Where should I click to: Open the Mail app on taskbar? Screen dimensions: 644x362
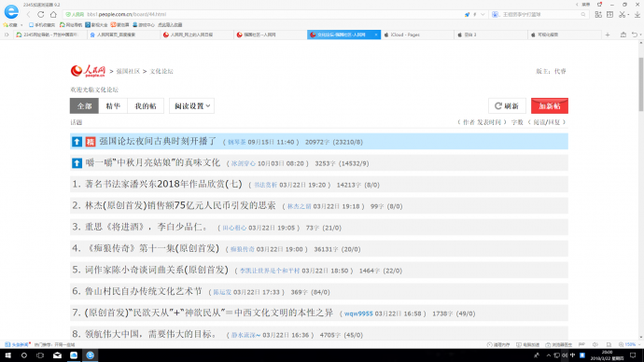[x=57, y=355]
